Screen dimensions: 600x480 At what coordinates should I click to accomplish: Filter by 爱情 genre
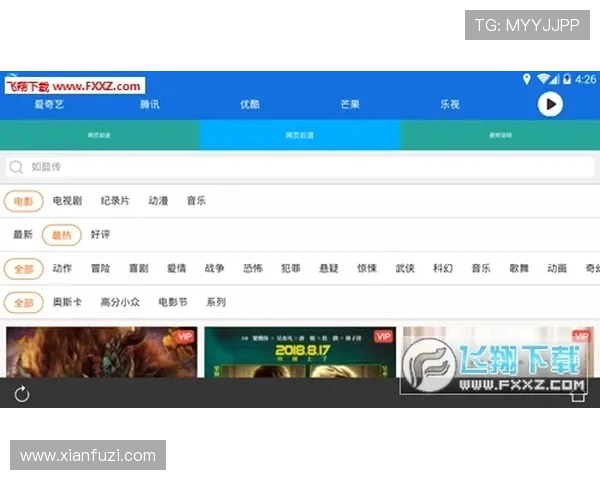point(177,268)
